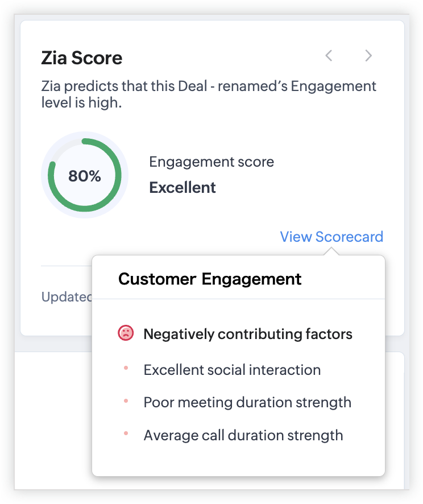Go to the next Zia Score card

368,55
